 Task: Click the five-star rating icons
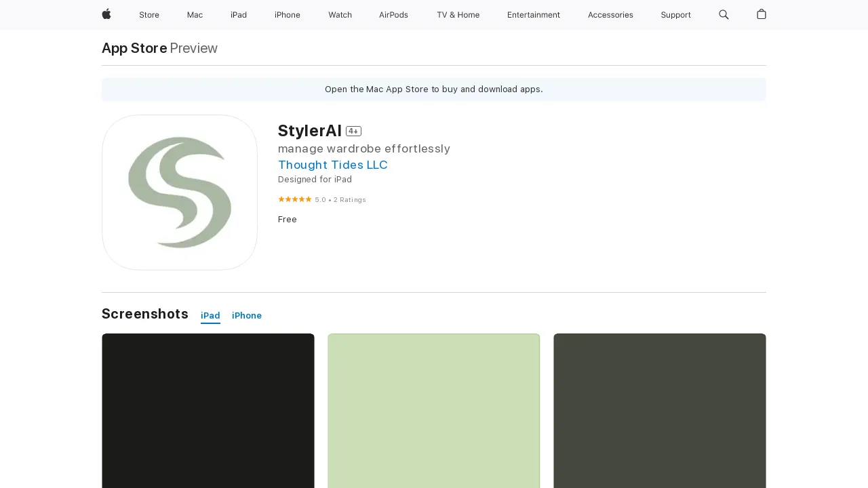pyautogui.click(x=295, y=199)
